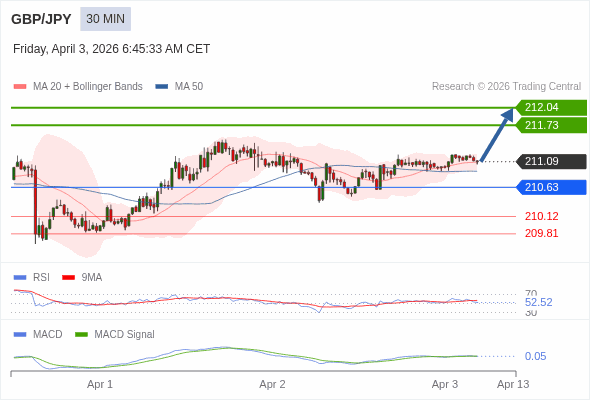Viewport: 590px width, 400px height.
Task: Click the 'MACD' legend label
Action: (x=48, y=335)
